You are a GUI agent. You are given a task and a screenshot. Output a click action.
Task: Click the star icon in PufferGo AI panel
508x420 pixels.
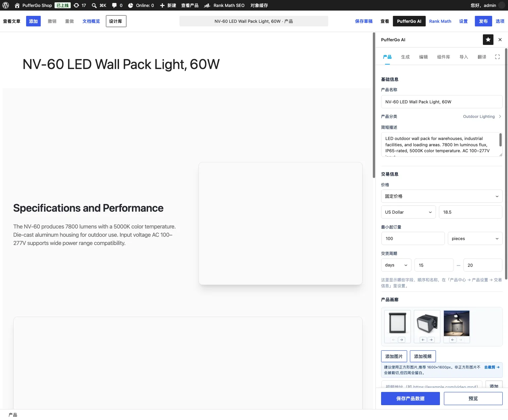click(x=488, y=40)
